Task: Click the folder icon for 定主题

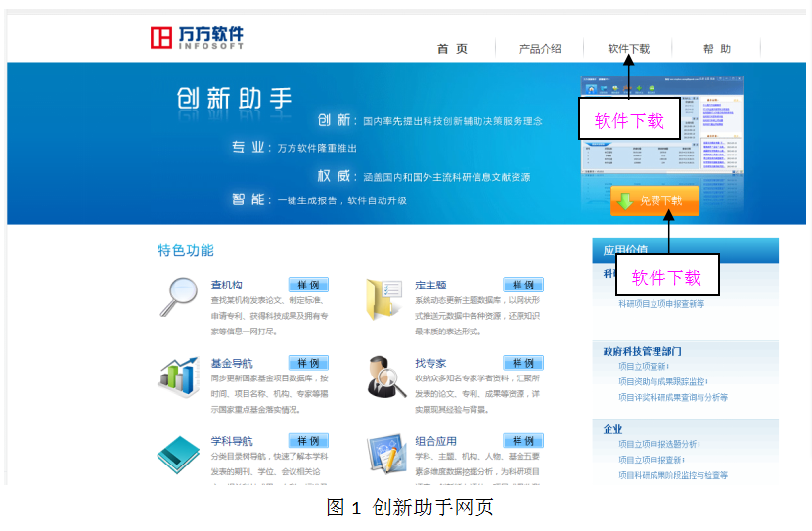Action: (384, 299)
